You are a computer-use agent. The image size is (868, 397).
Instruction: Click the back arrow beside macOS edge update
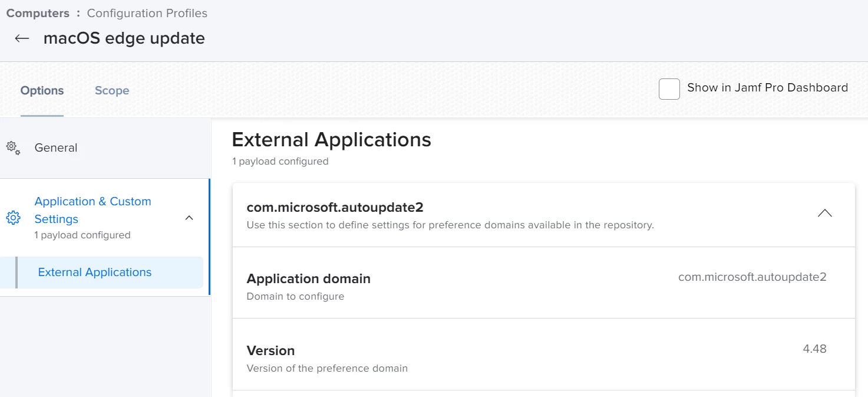(x=22, y=38)
